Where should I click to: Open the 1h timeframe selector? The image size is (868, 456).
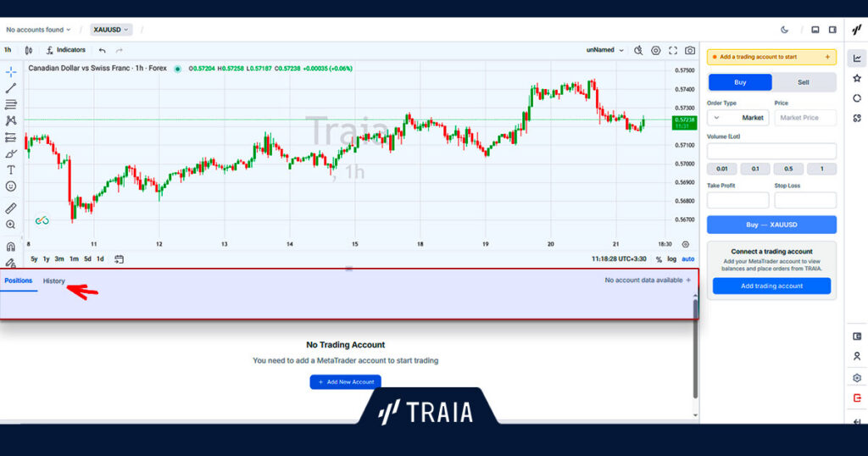[8, 50]
